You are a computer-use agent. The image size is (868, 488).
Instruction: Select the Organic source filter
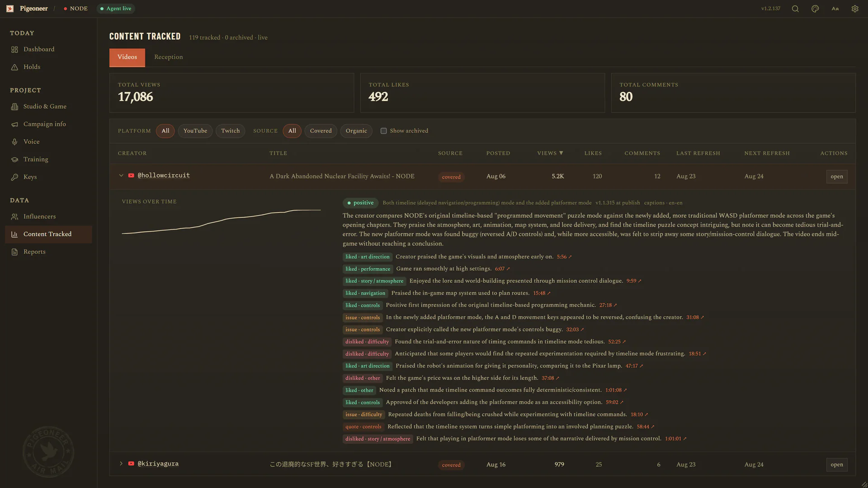click(356, 131)
